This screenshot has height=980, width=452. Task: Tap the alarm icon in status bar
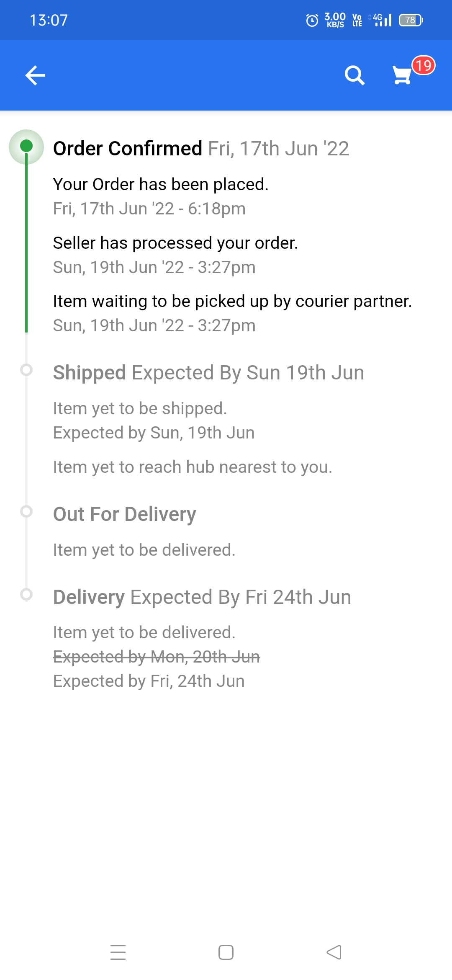coord(312,20)
